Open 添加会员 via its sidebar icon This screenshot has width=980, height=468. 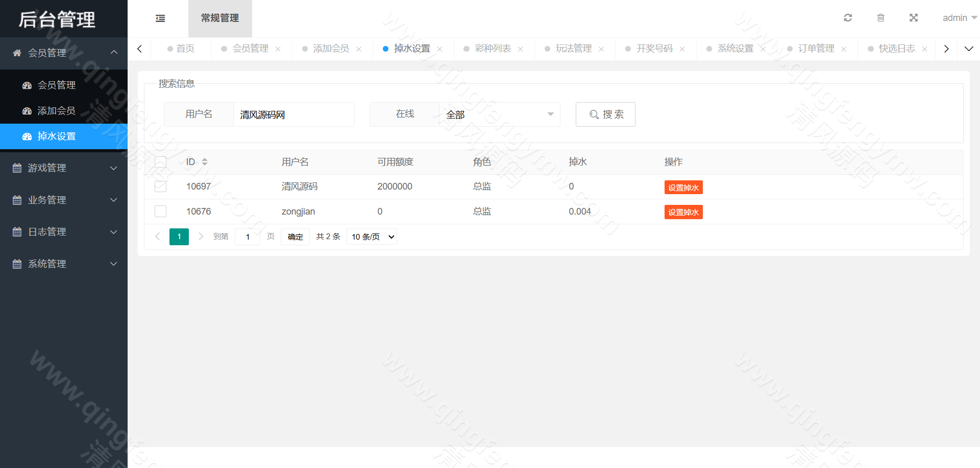tap(27, 110)
